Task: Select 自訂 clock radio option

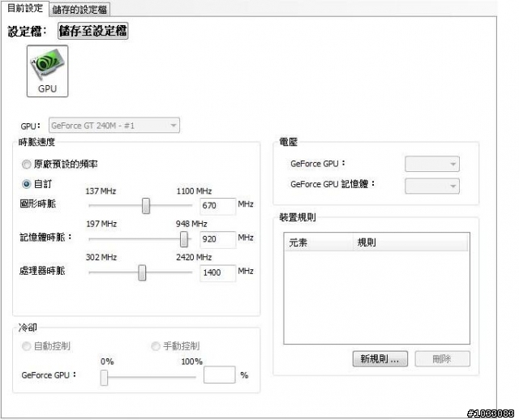Action: pos(26,184)
